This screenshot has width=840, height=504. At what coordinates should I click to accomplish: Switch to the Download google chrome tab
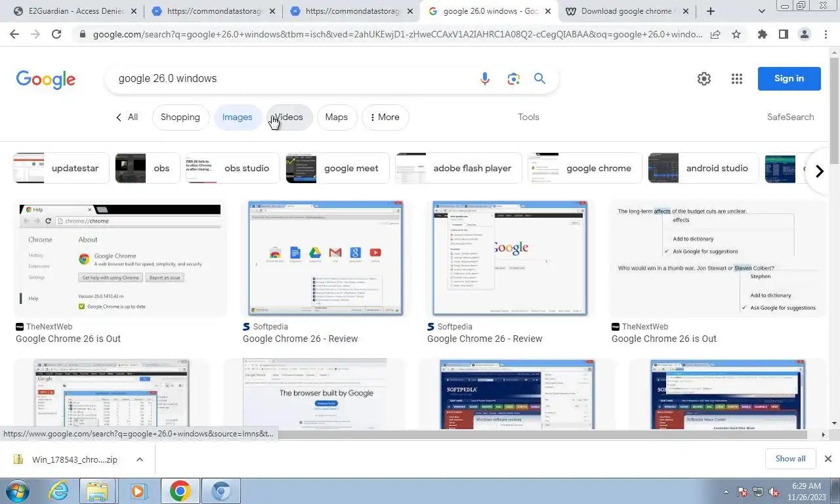(x=625, y=11)
